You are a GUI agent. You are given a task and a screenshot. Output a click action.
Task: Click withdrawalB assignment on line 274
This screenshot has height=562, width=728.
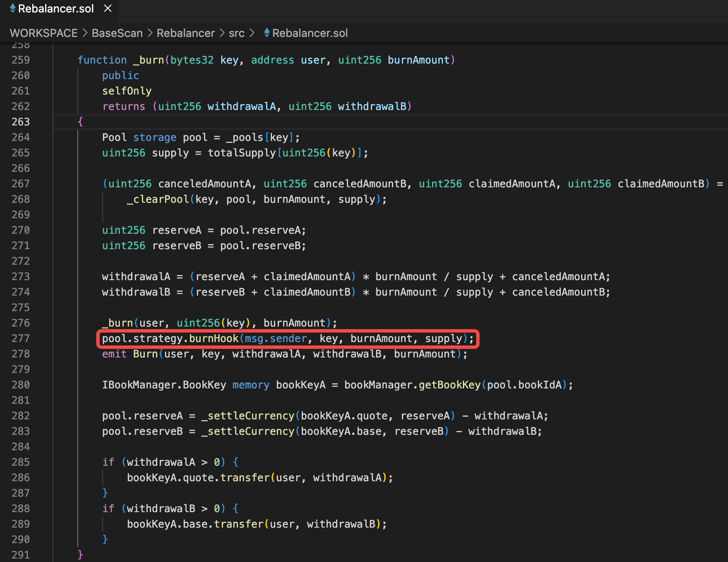[x=136, y=292]
